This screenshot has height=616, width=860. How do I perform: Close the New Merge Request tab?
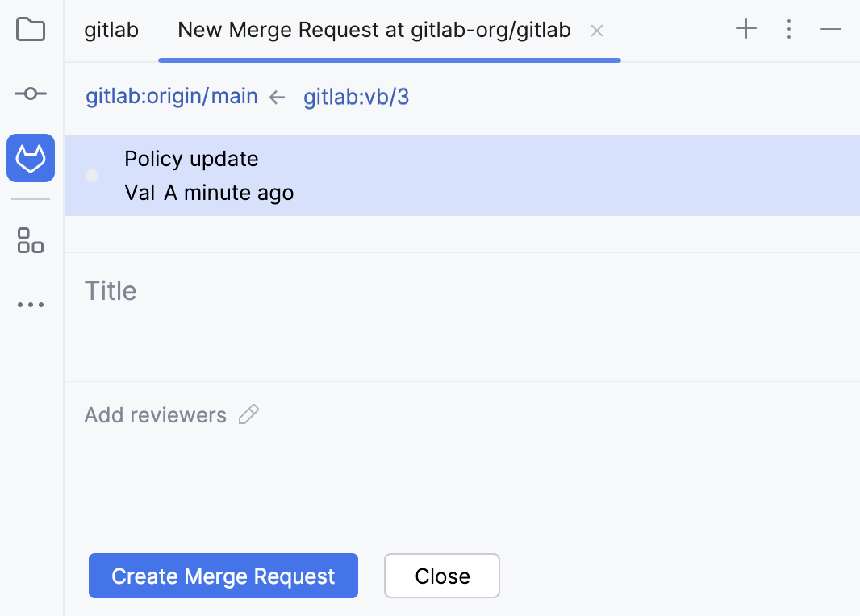click(x=596, y=31)
